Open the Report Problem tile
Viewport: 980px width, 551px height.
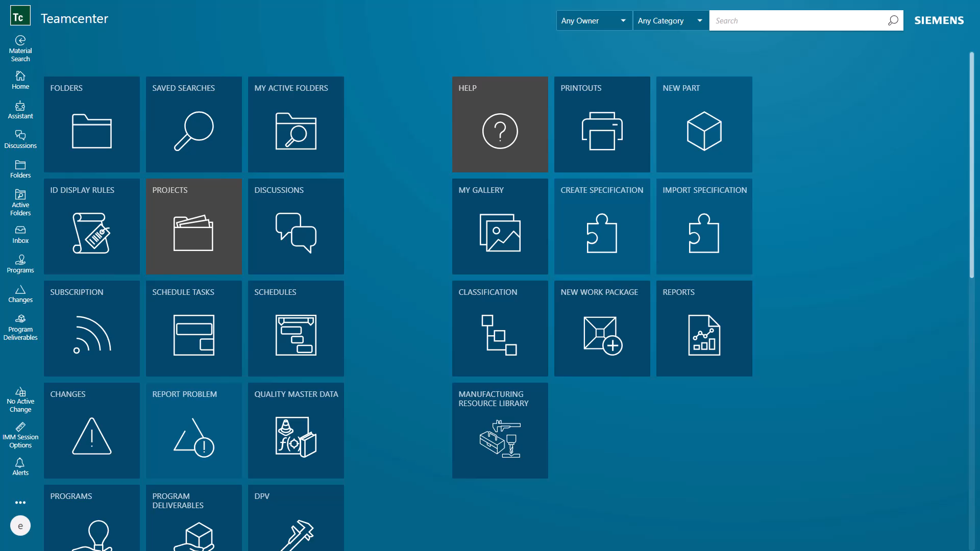click(x=193, y=430)
